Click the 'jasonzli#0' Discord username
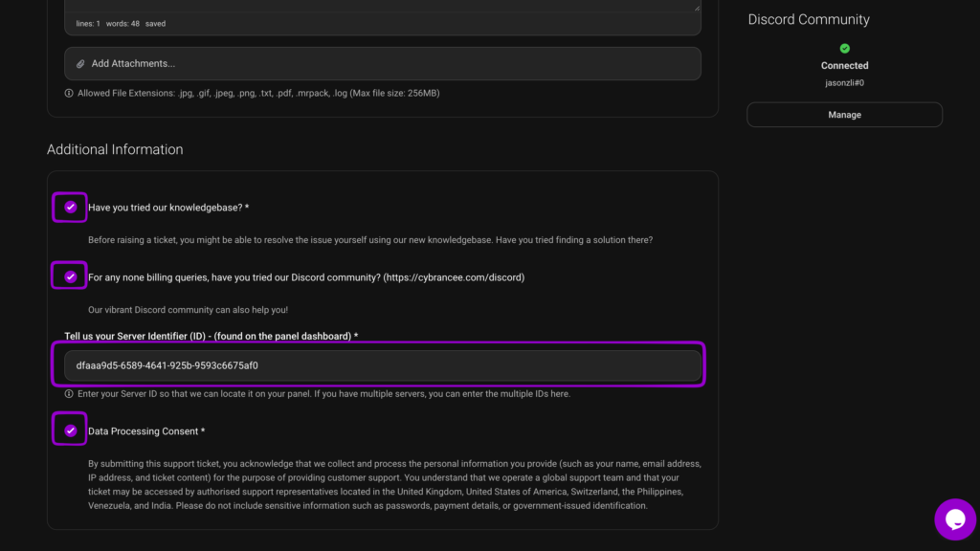Screen dimensions: 980x551 [x=844, y=82]
